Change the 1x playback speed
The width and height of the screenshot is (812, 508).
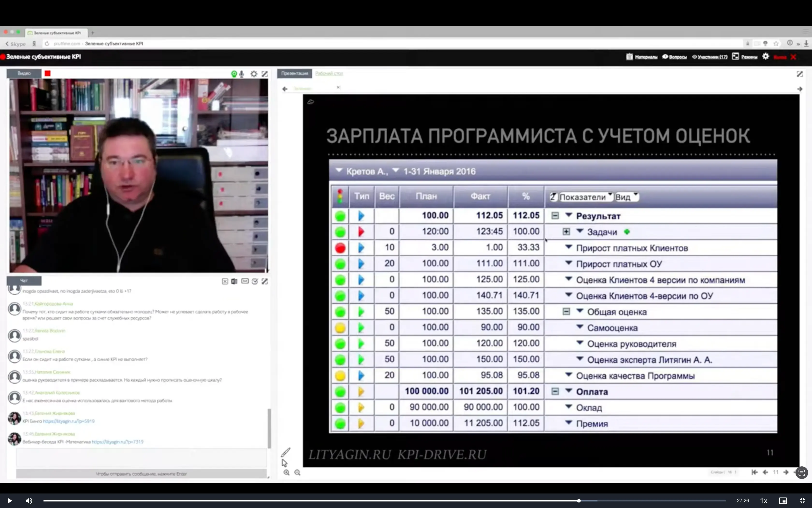[x=764, y=501]
